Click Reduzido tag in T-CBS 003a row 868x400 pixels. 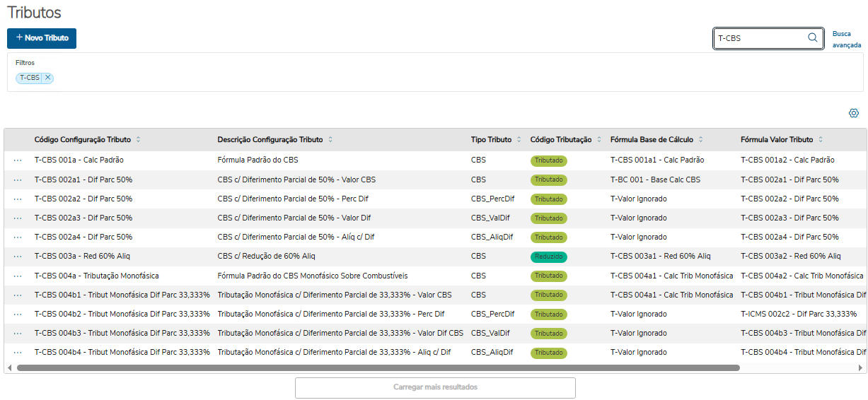(549, 257)
